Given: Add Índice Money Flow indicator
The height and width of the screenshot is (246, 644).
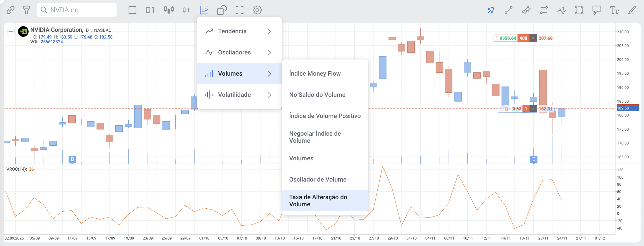Looking at the screenshot, I should tap(325, 74).
